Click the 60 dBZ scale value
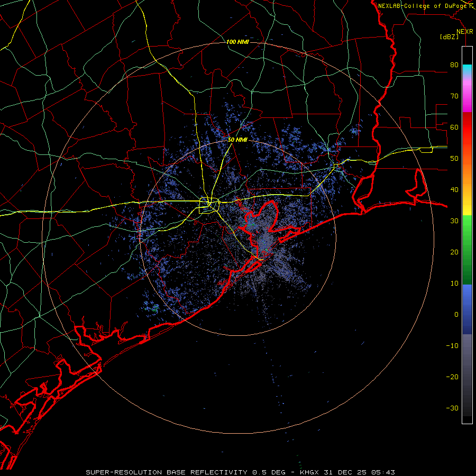 [x=454, y=127]
